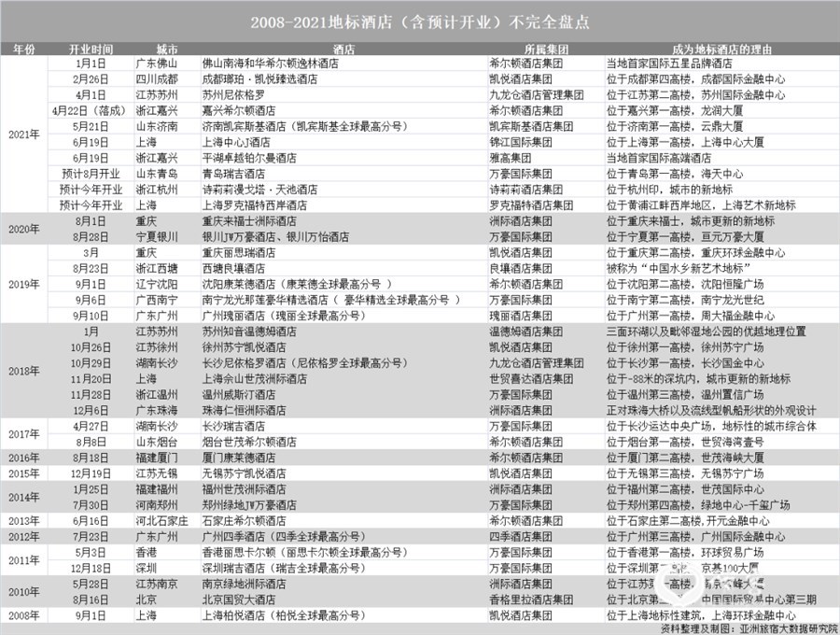Click hotel cell '诗莉莉漫戈塔·天池酒店'
This screenshot has height=635, width=840.
259,190
